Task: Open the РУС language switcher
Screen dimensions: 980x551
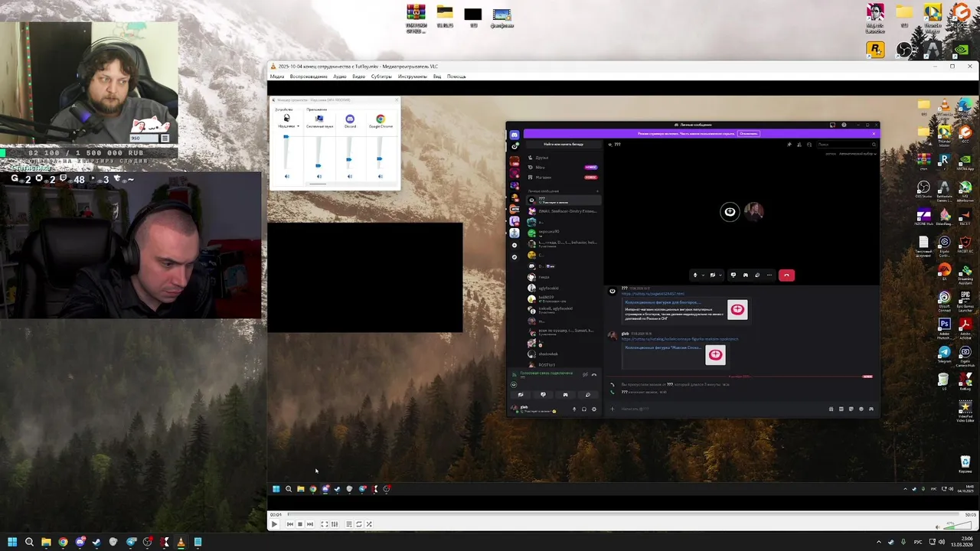Action: (918, 543)
